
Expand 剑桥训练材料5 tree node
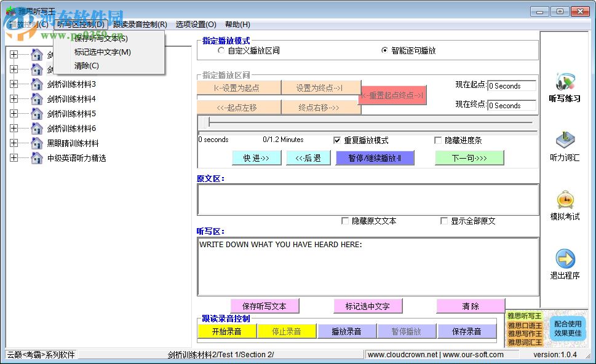(14, 114)
